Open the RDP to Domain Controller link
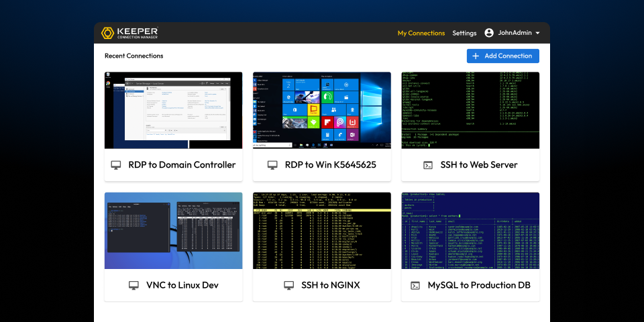 [x=182, y=165]
